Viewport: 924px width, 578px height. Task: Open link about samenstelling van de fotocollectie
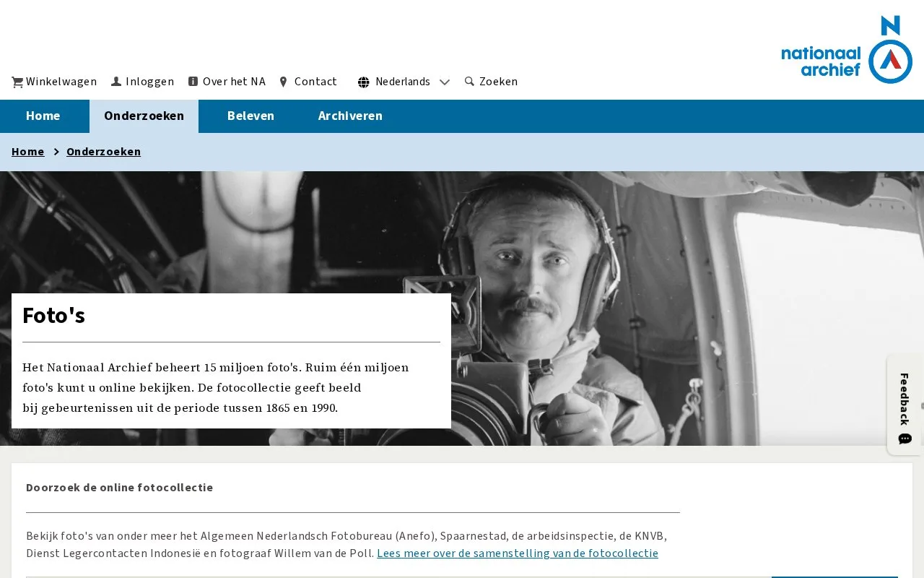(518, 553)
